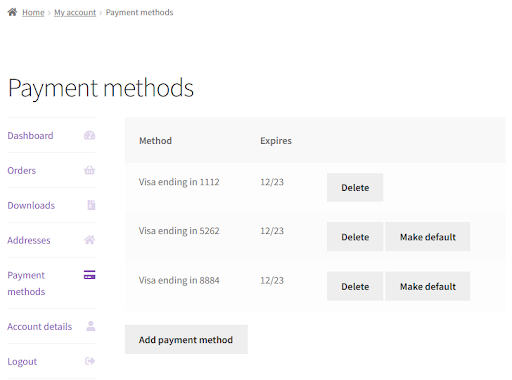512x380 pixels.
Task: Click the Logout exit arrow icon
Action: tap(90, 361)
